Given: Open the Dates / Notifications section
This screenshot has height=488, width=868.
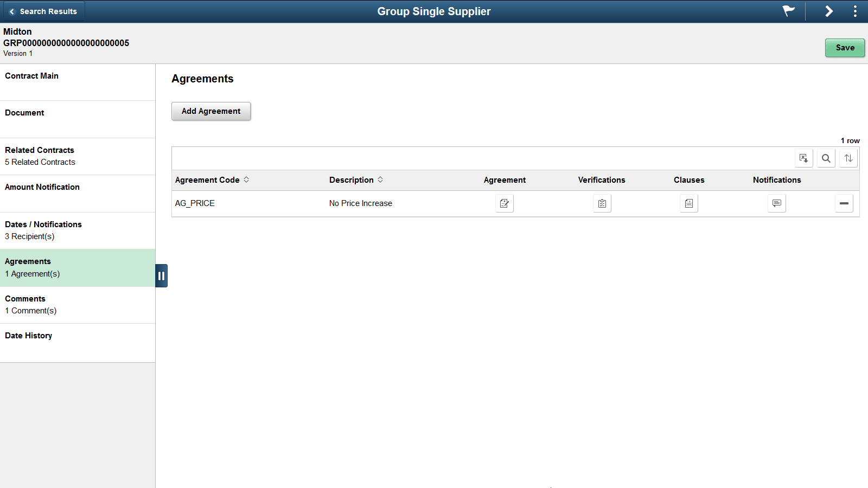Looking at the screenshot, I should [x=43, y=224].
